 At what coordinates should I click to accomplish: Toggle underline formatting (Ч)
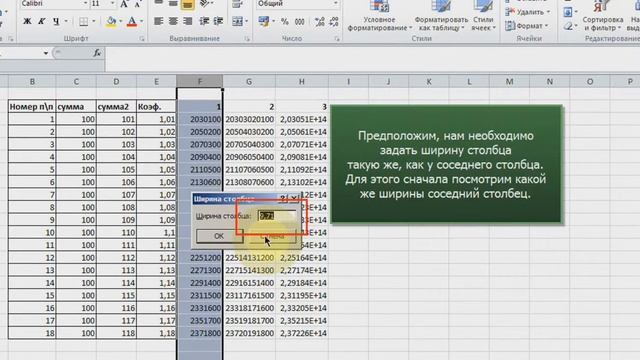click(56, 21)
